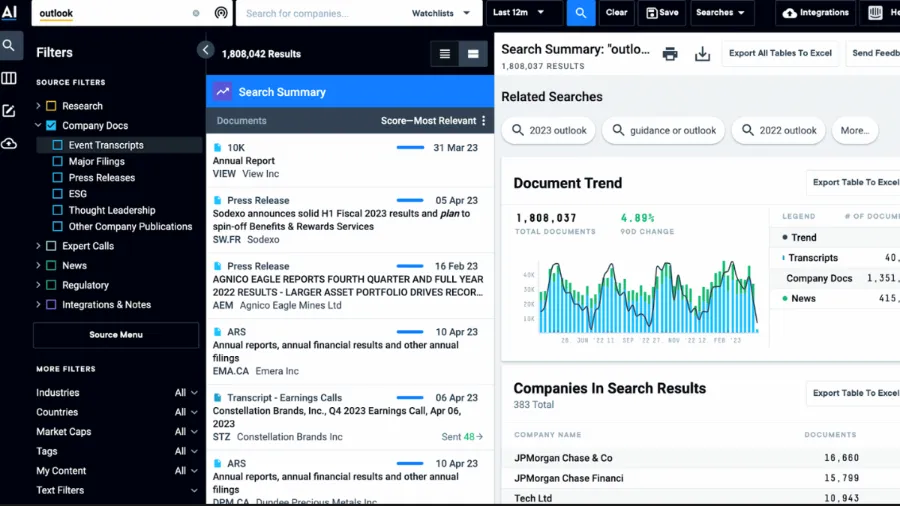The image size is (900, 506).
Task: Check the Integrations & Notes checkbox
Action: (51, 305)
